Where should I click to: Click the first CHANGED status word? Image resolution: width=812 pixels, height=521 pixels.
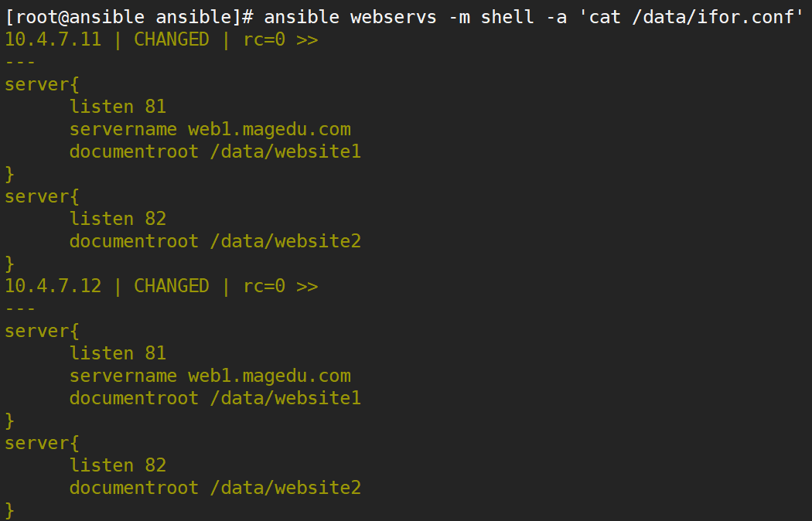pos(172,40)
